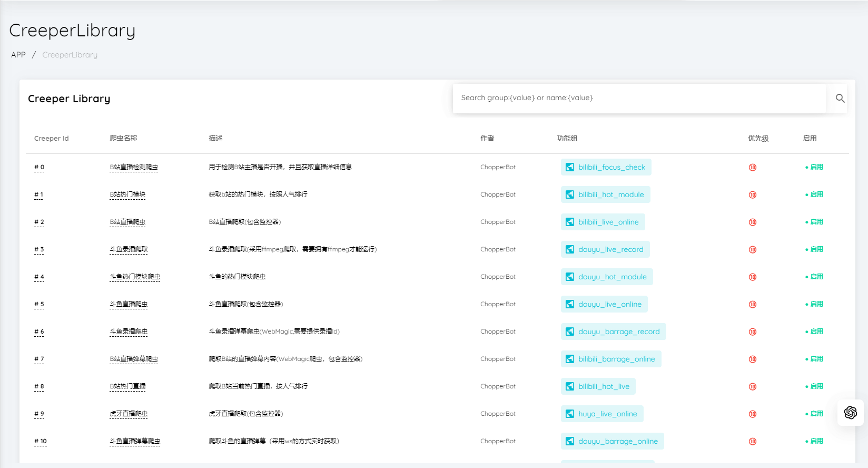The image size is (868, 468).
Task: Toggle the 启用 status in row # 0
Action: pos(814,167)
